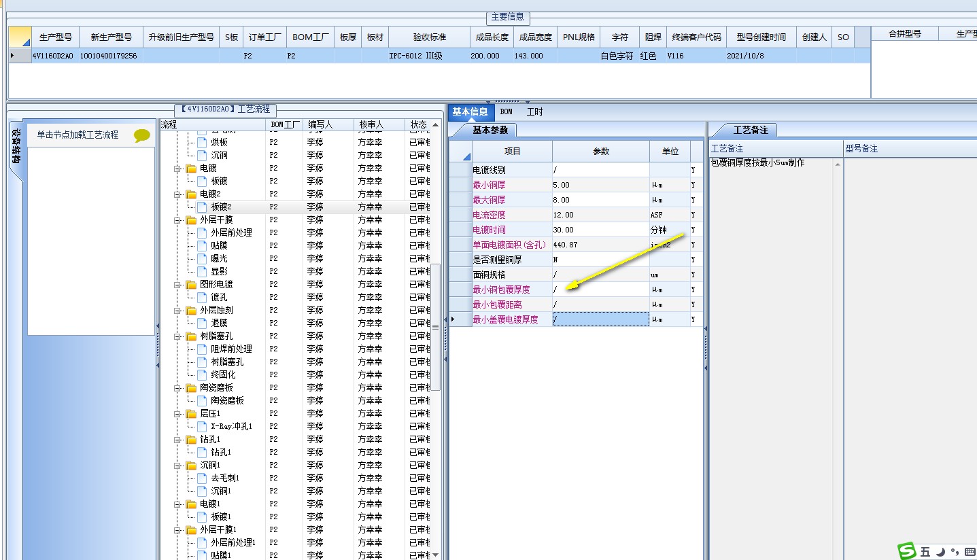Click the folder icon of 图形电镀
This screenshot has height=560, width=977.
click(x=191, y=285)
